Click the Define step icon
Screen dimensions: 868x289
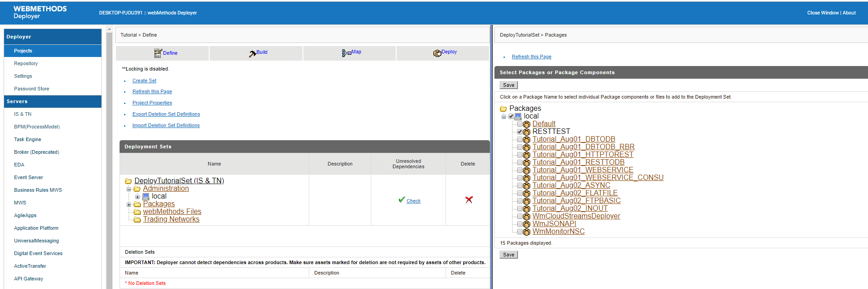(158, 53)
